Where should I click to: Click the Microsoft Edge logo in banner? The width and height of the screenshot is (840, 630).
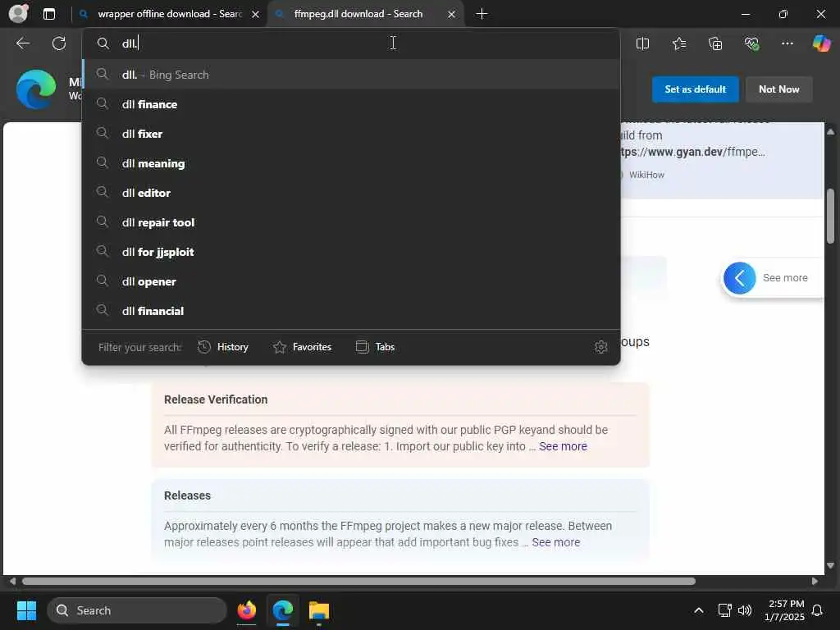36,89
